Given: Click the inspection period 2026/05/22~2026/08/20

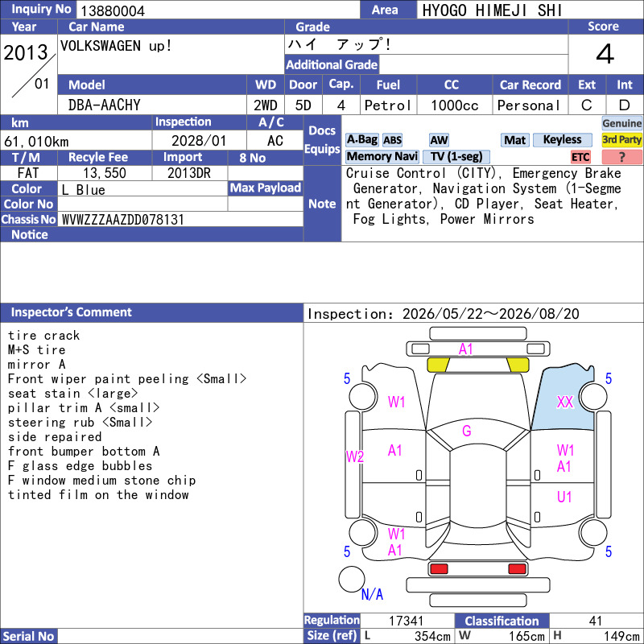Looking at the screenshot, I should point(491,314).
